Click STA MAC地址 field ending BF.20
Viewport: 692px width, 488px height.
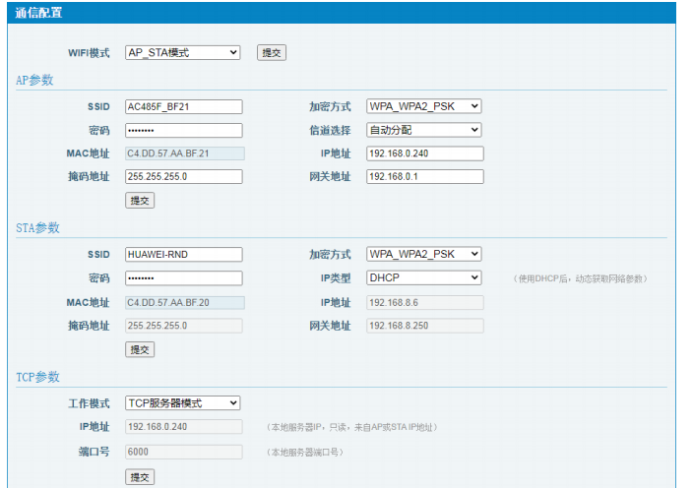(x=183, y=302)
